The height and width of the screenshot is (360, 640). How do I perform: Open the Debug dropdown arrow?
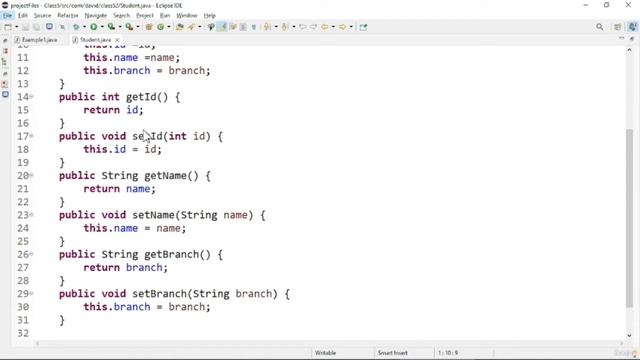pos(84,27)
